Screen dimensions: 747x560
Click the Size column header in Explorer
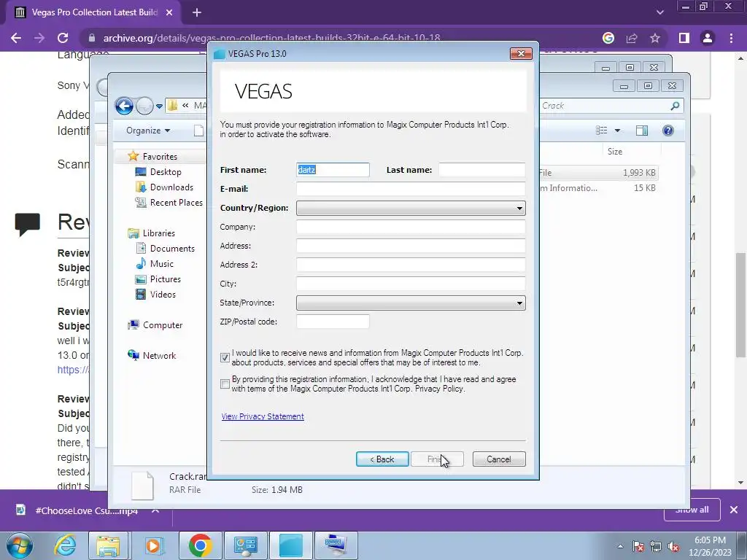[x=614, y=152]
